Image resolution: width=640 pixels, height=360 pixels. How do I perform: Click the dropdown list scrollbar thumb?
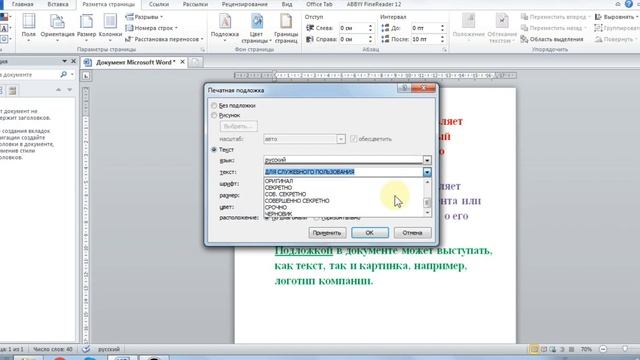(x=427, y=202)
